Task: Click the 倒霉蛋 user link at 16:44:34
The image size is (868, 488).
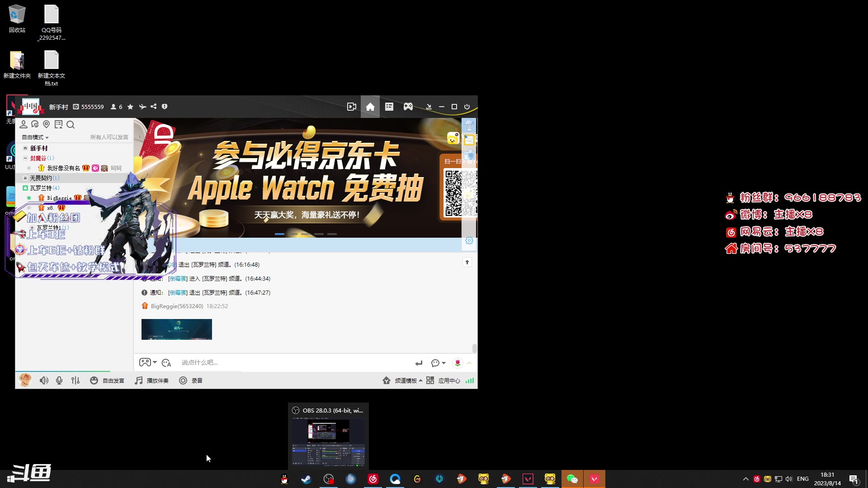Action: 178,278
